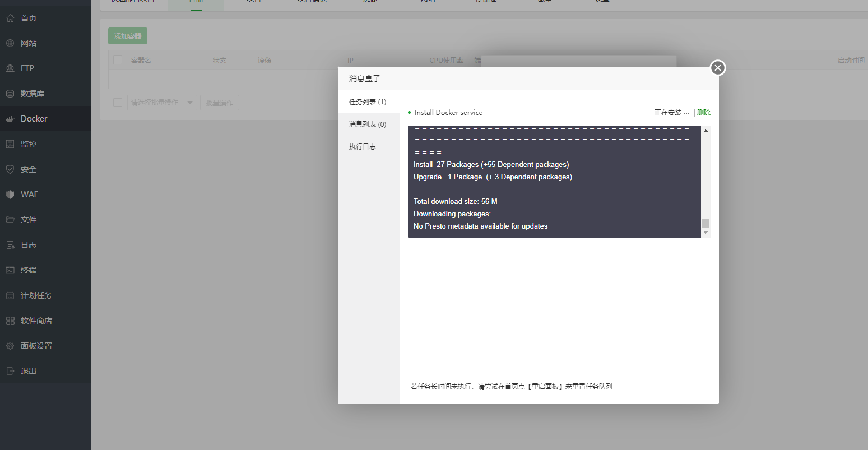Screen dimensions: 868x450
Task: Tick the checkbox beside batch operation dropdown
Action: click(x=118, y=103)
